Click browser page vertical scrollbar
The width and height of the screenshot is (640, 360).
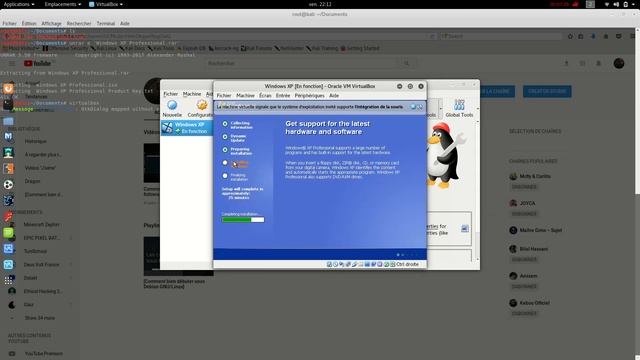click(x=637, y=111)
